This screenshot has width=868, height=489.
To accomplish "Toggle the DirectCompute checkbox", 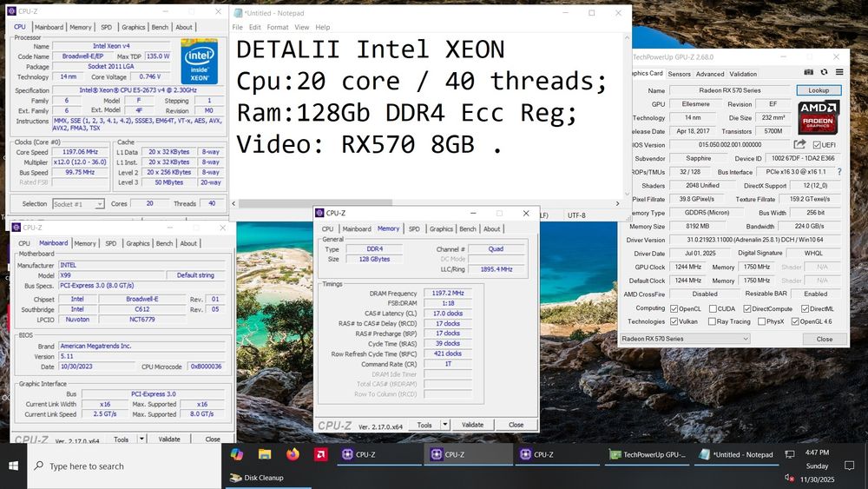I will point(746,308).
